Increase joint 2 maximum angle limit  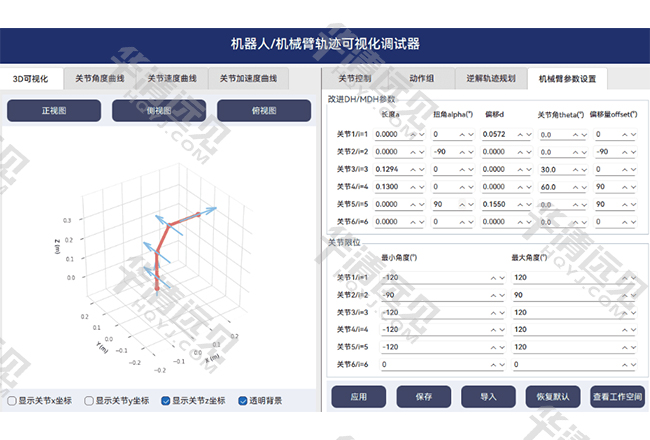point(624,295)
